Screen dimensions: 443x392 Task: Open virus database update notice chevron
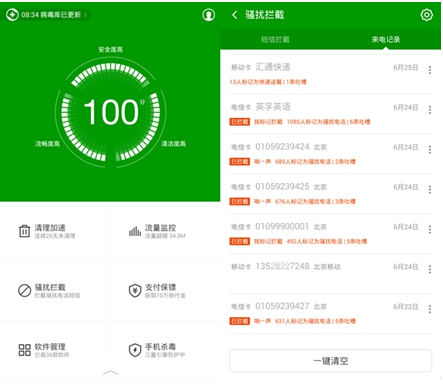(x=85, y=15)
